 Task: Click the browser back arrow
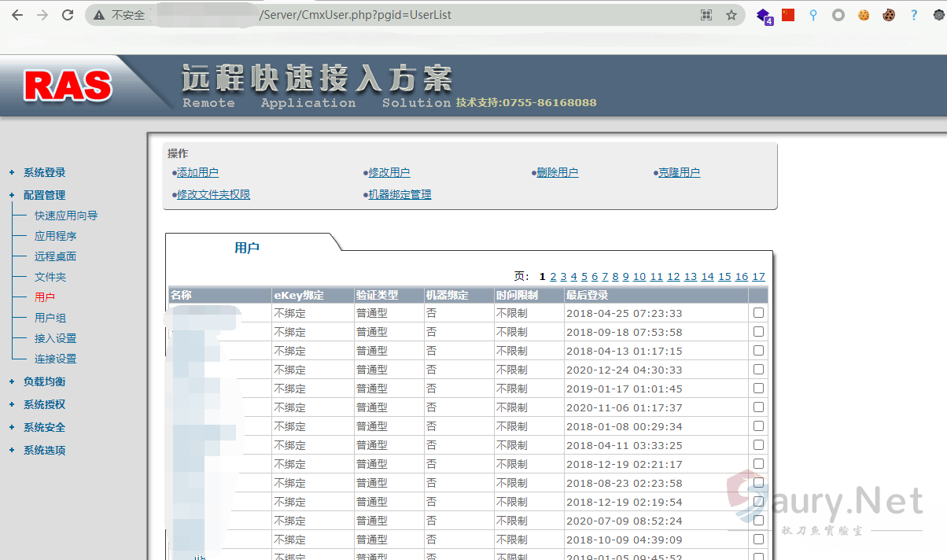[17, 15]
